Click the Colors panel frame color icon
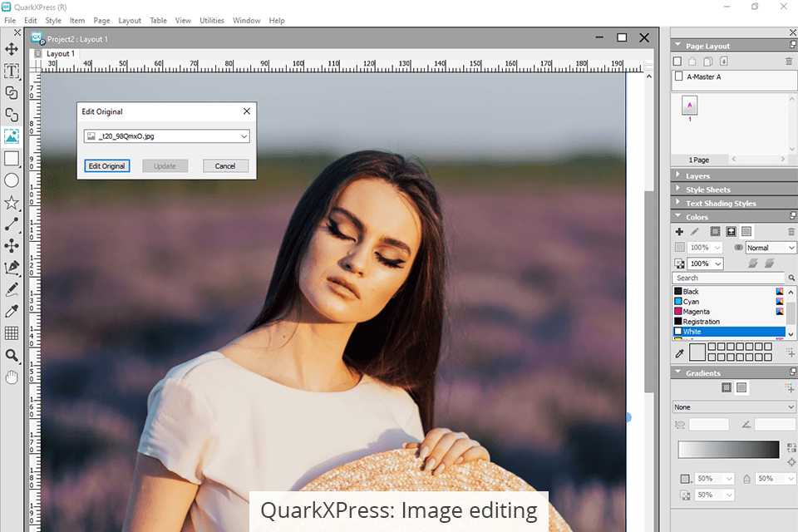 [715, 232]
